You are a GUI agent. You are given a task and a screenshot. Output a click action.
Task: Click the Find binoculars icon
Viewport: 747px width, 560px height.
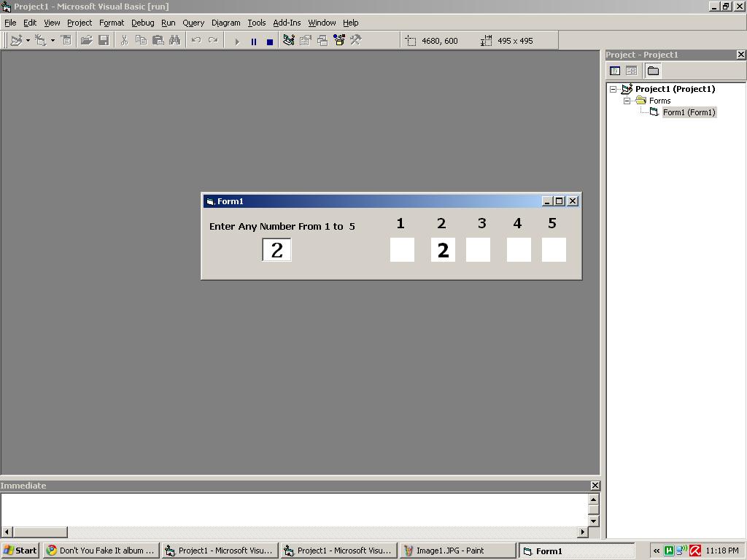tap(175, 41)
